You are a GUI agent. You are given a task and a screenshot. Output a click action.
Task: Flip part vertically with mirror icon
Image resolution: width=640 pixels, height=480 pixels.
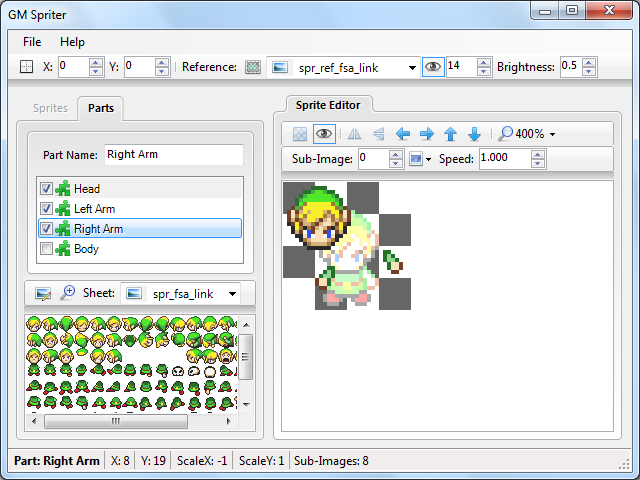click(x=378, y=134)
